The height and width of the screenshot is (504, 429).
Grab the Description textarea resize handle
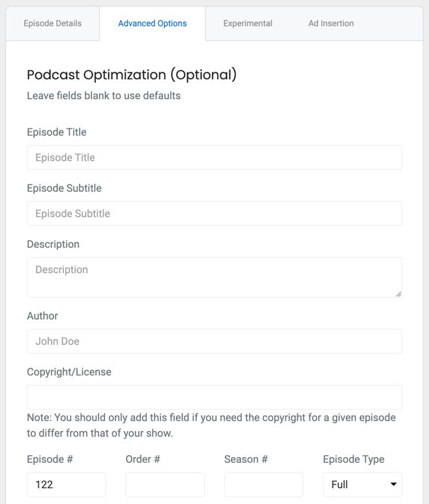tap(398, 294)
